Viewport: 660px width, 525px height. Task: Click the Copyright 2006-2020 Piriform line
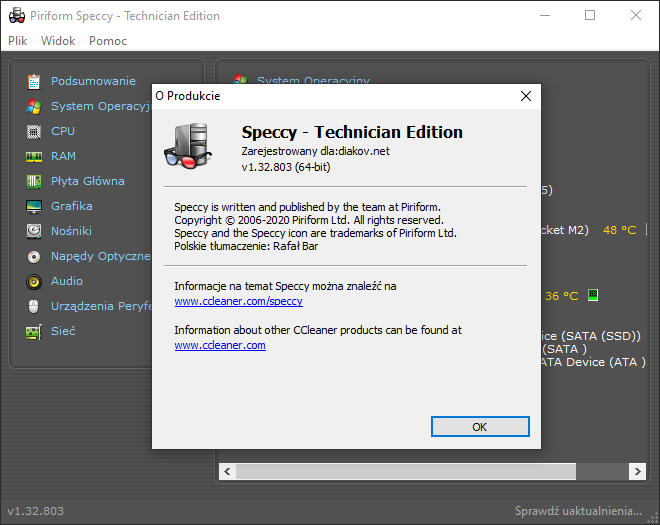309,220
